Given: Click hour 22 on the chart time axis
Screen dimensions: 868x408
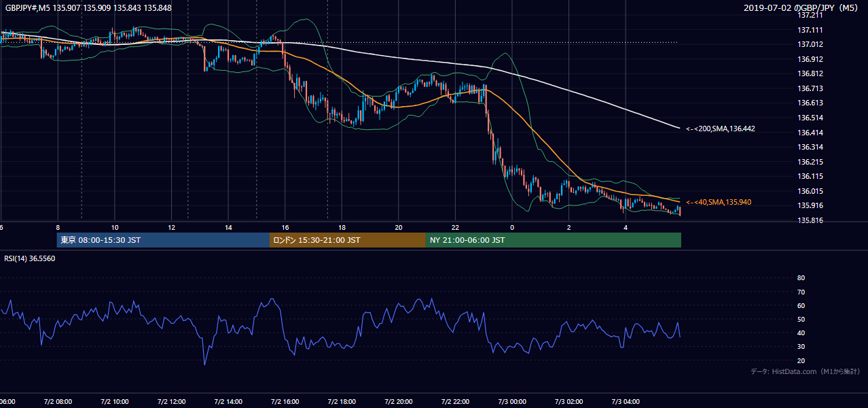Looking at the screenshot, I should 455,227.
